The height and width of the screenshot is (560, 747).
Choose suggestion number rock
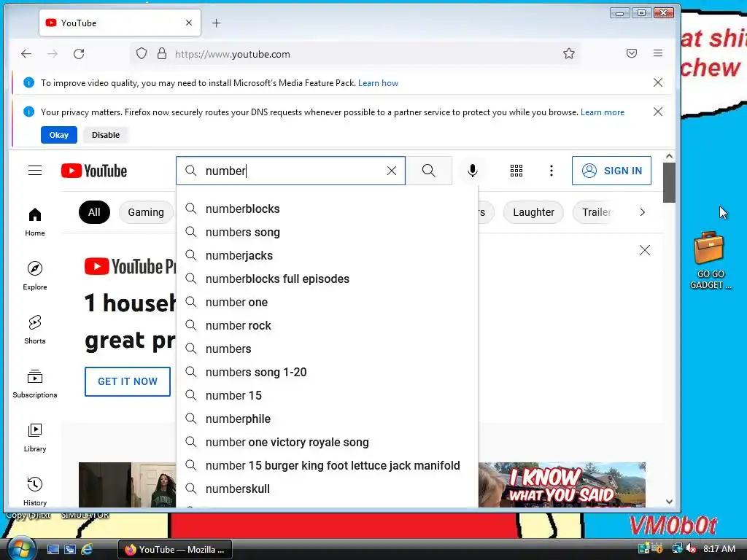(327, 325)
